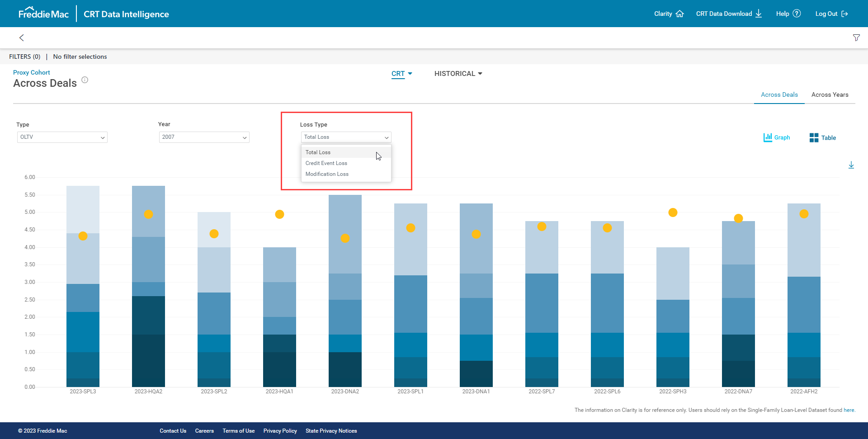Screen dimensions: 868x439
Task: Open Privacy Policy footer link
Action: pos(280,431)
